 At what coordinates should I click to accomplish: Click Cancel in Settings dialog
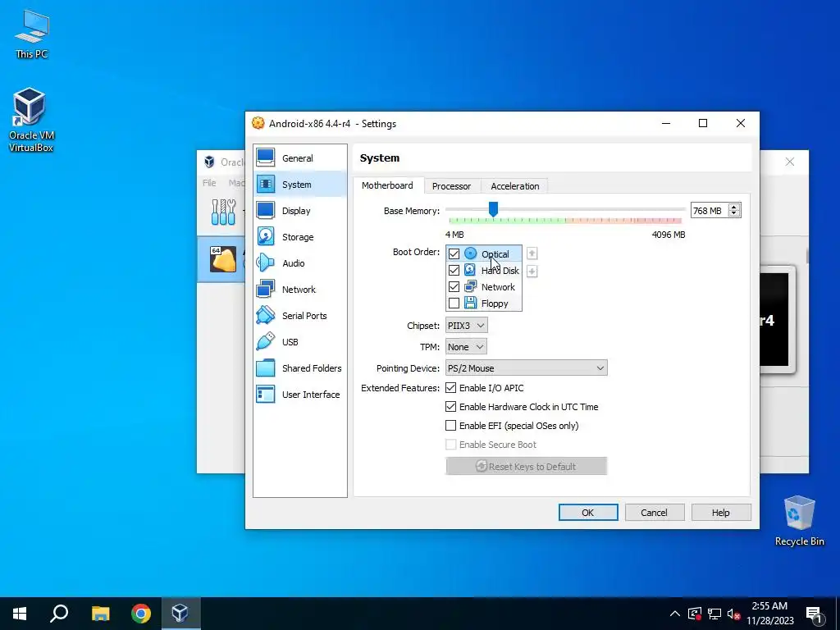point(654,512)
